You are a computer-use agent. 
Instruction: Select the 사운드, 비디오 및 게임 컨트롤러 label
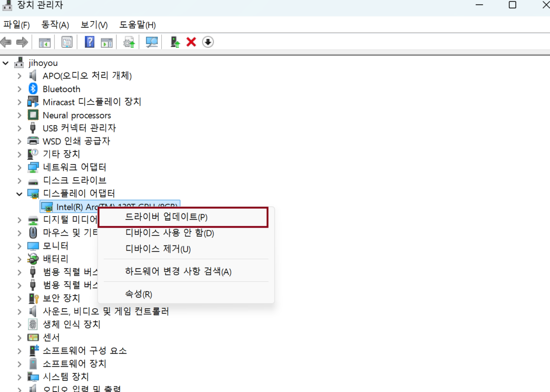pos(106,312)
